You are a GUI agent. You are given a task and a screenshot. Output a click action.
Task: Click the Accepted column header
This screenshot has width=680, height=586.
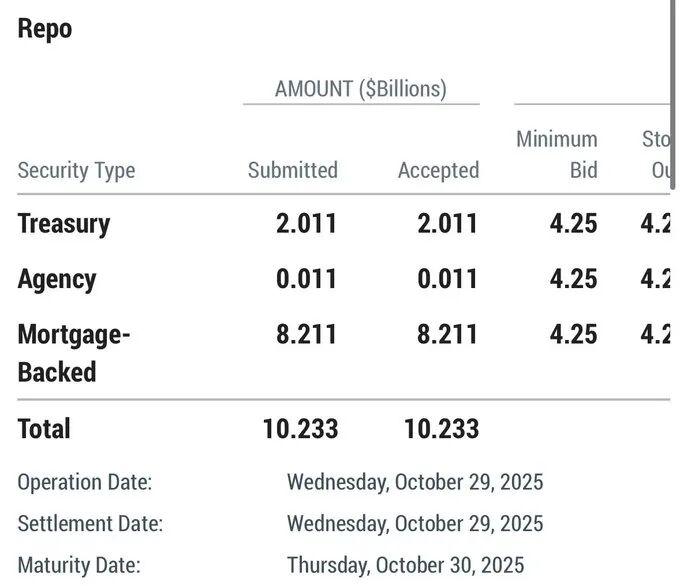click(438, 170)
